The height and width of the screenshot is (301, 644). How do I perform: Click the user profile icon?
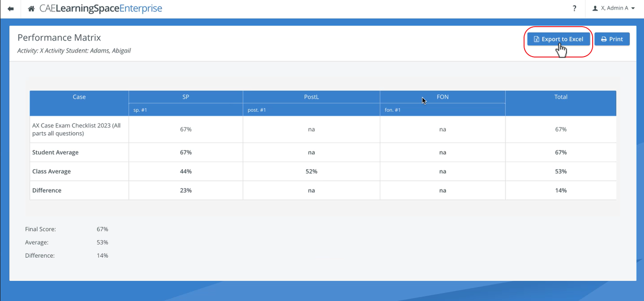[595, 8]
